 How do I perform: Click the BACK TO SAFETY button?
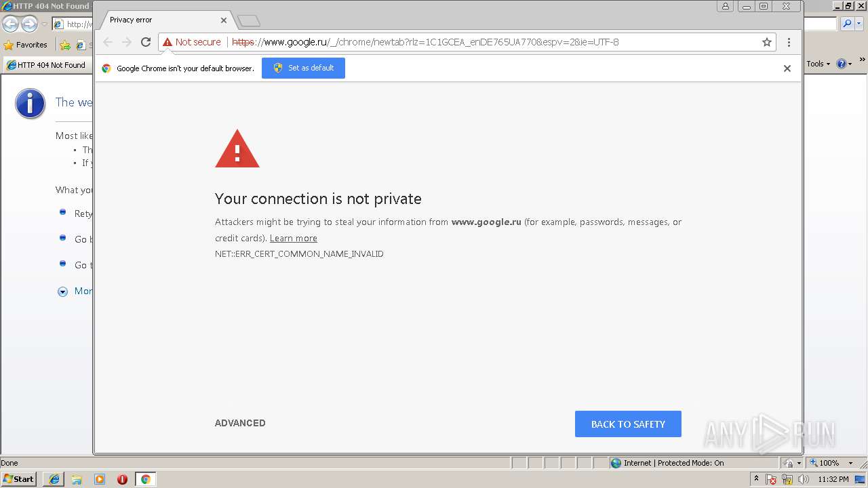tap(628, 424)
